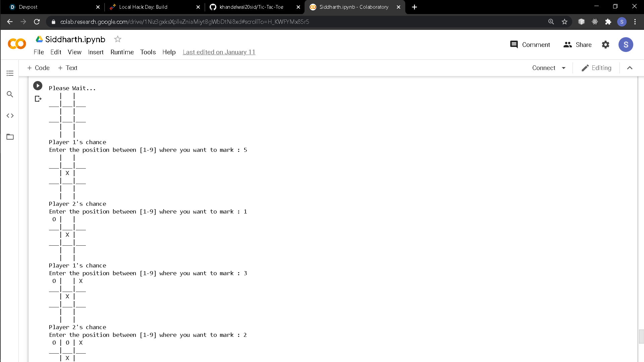Star the Siddharth.ipynb notebook
The width and height of the screenshot is (644, 362).
(x=117, y=39)
